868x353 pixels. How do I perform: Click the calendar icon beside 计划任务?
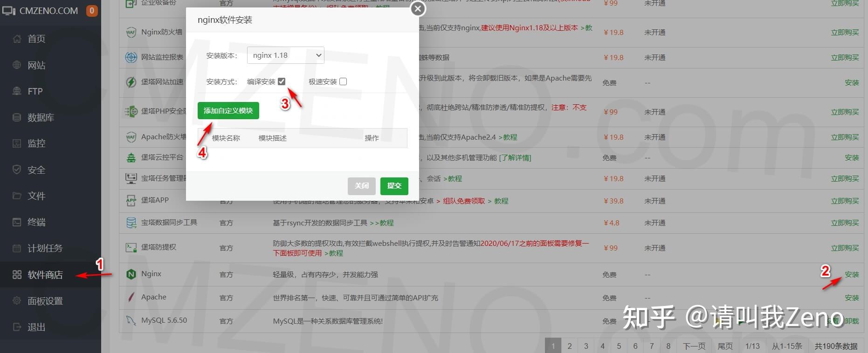click(x=17, y=248)
